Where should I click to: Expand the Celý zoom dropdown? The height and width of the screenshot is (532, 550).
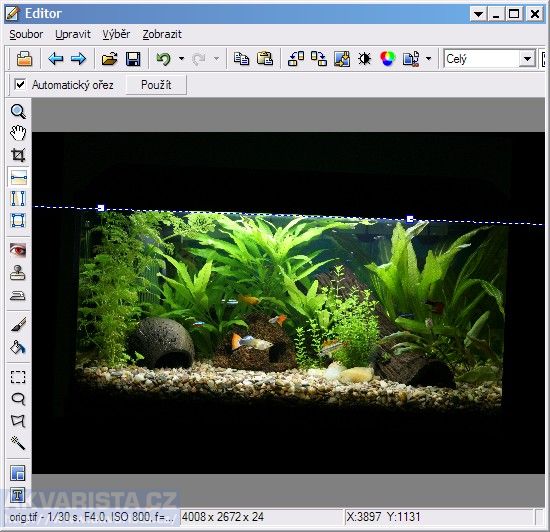coord(527,59)
